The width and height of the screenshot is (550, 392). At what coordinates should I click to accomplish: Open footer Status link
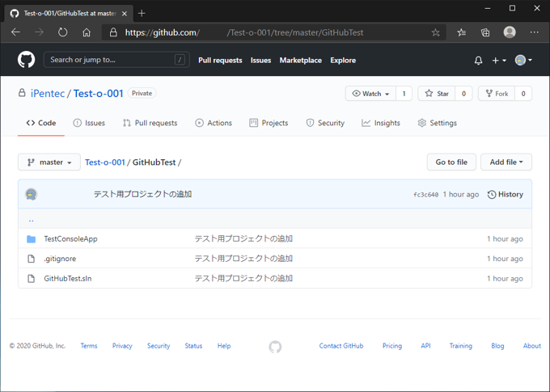click(193, 346)
